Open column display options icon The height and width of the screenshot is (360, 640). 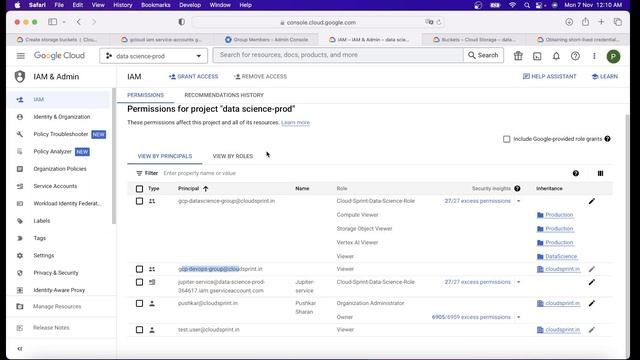pos(600,173)
